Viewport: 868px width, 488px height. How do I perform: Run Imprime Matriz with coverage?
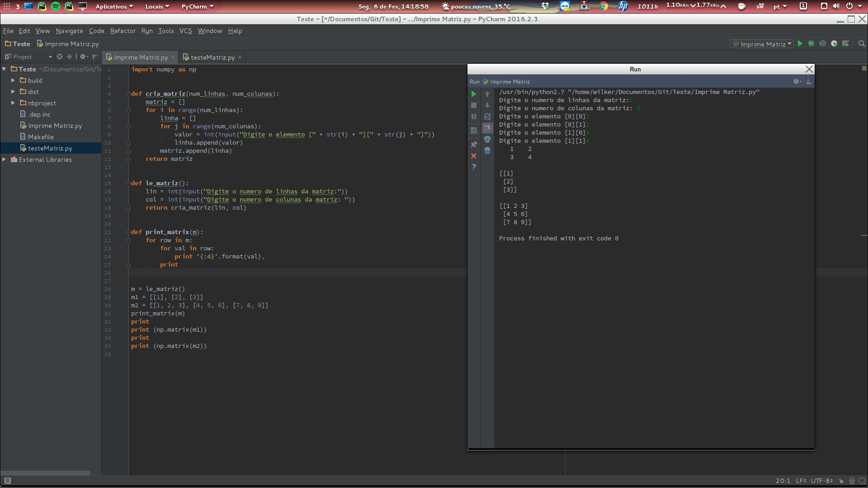click(x=823, y=43)
